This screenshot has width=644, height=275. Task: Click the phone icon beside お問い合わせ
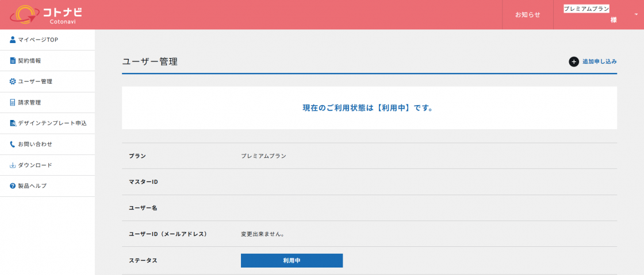tap(13, 144)
